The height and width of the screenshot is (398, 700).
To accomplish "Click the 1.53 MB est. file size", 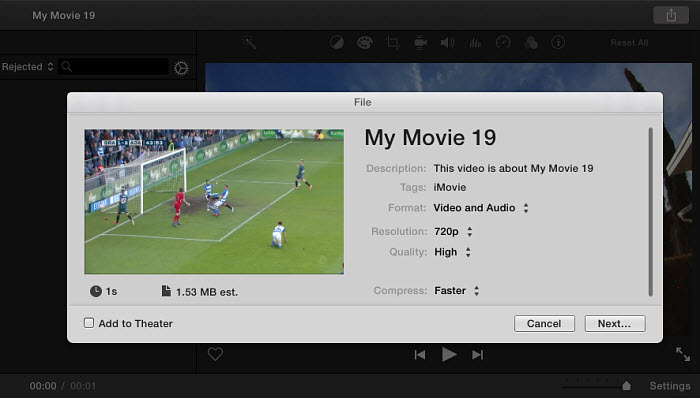I will (x=200, y=292).
